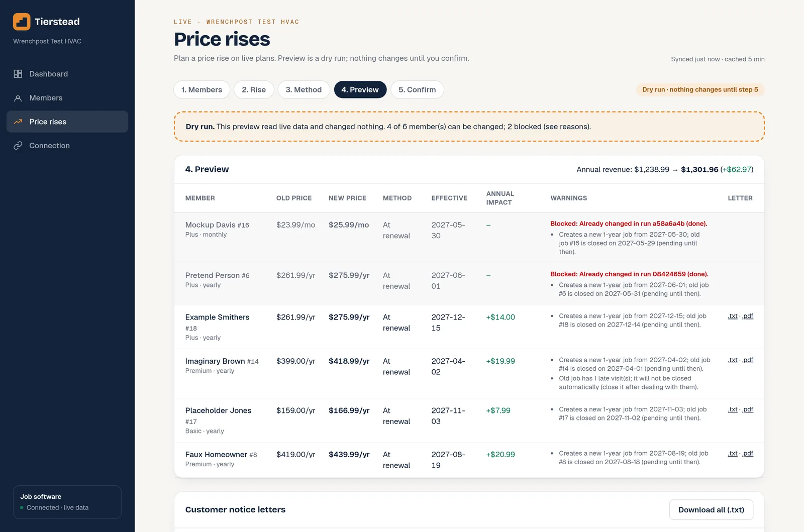The height and width of the screenshot is (532, 804).
Task: Click annual impact +$19.99
Action: 500,361
